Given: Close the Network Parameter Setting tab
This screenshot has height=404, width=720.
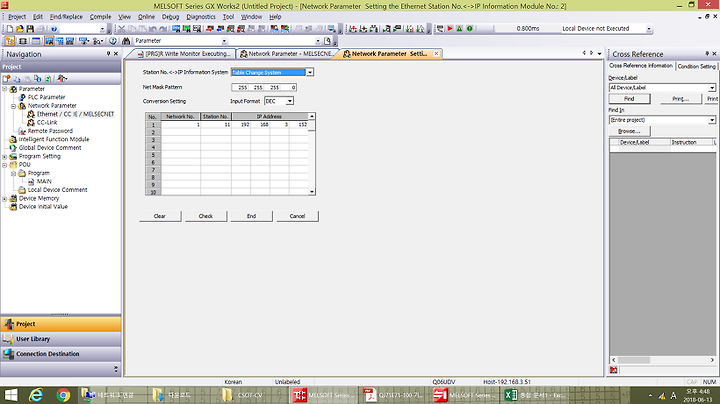Looking at the screenshot, I should [x=436, y=54].
